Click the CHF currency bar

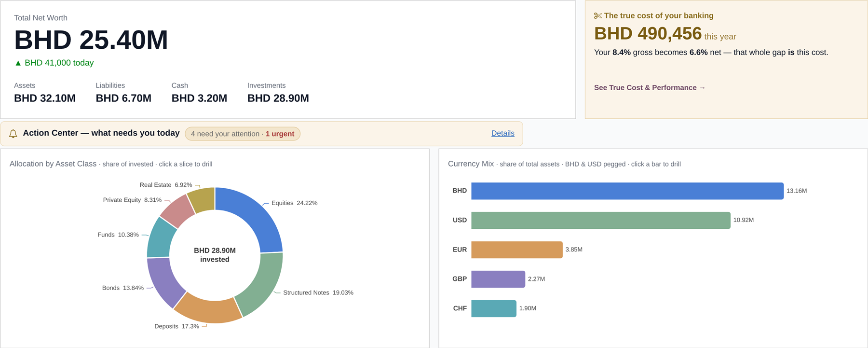coord(494,308)
